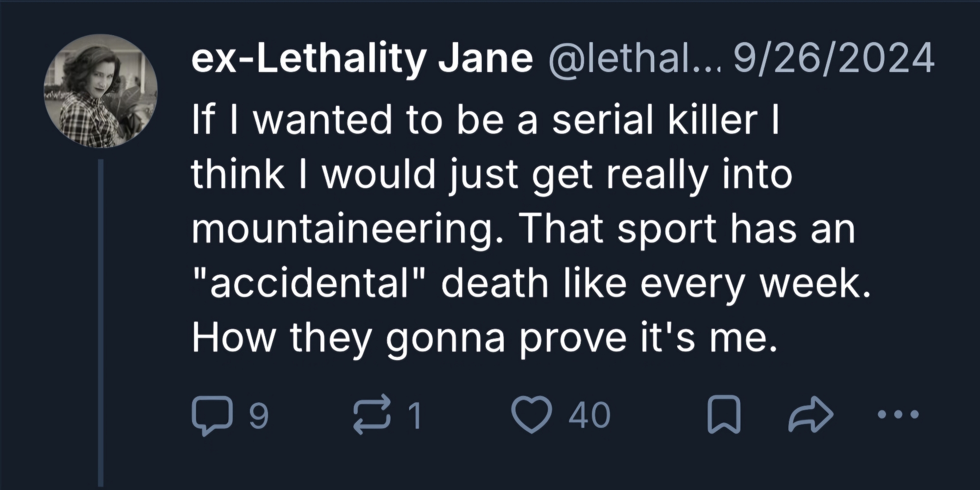The width and height of the screenshot is (980, 490).
Task: Open the post via 9/26/2024 timestamp
Action: pos(833,59)
